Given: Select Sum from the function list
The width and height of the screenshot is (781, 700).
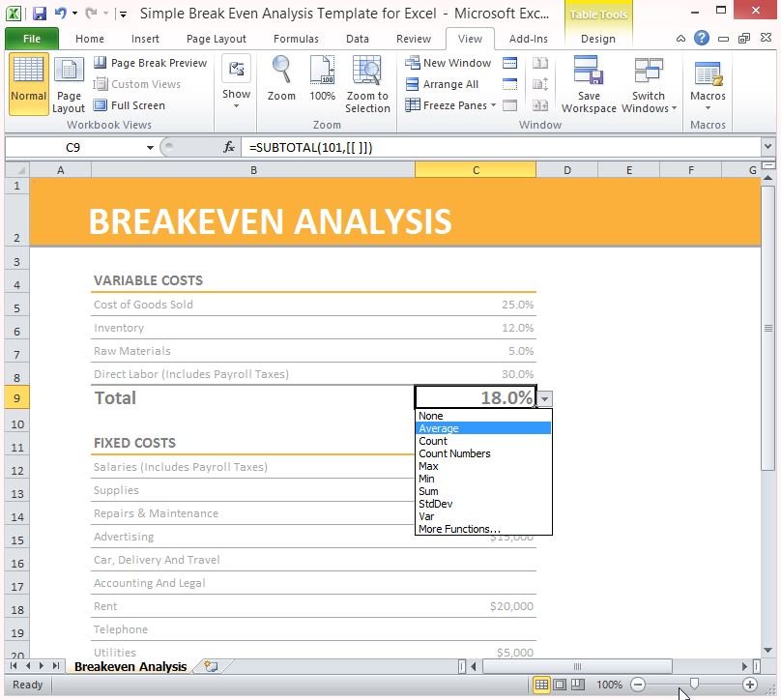Looking at the screenshot, I should (428, 491).
